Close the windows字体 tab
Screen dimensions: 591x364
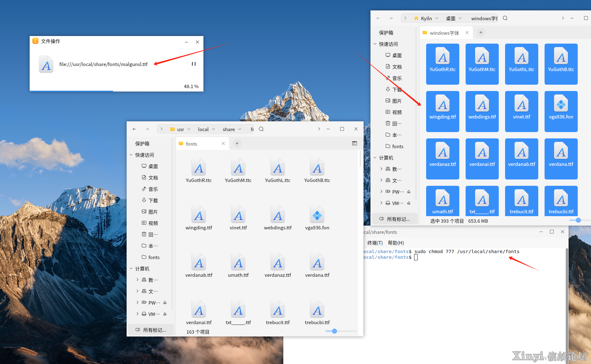[x=467, y=33]
